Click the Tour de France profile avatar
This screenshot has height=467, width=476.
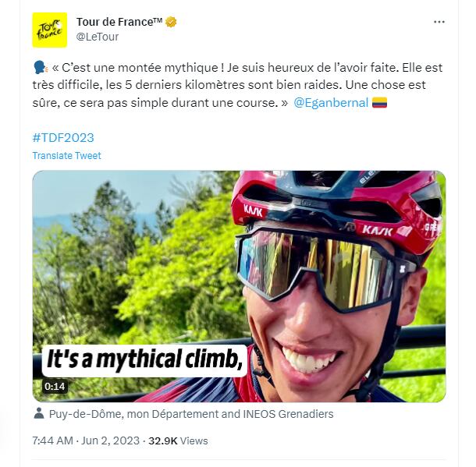pos(49,30)
